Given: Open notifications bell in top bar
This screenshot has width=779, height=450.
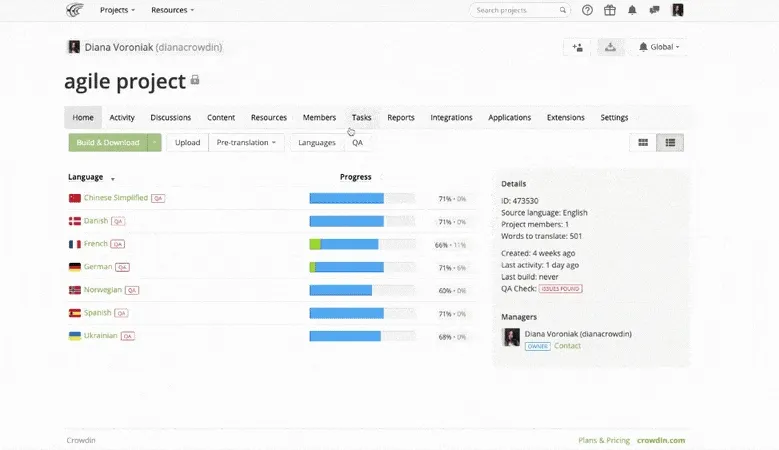Looking at the screenshot, I should [x=632, y=10].
